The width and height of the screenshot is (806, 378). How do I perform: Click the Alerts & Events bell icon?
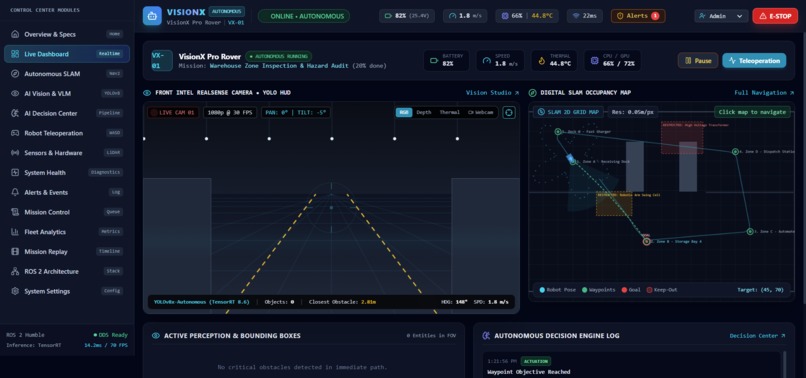pyautogui.click(x=14, y=192)
